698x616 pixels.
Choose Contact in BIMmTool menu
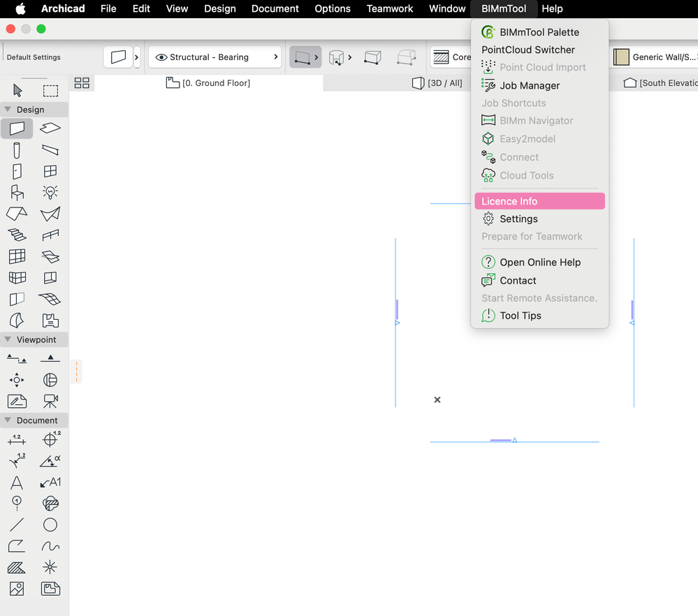coord(539,280)
